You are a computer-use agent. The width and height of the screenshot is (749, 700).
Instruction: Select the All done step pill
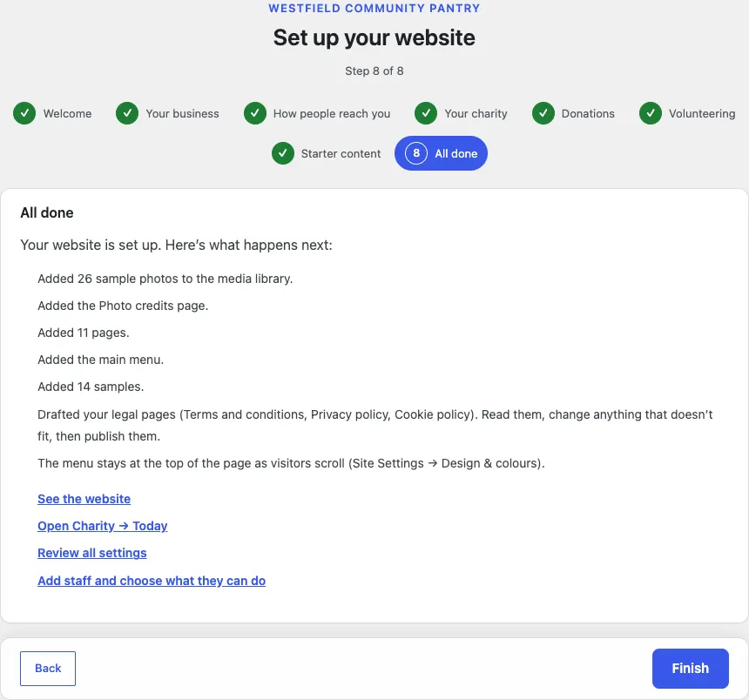441,153
